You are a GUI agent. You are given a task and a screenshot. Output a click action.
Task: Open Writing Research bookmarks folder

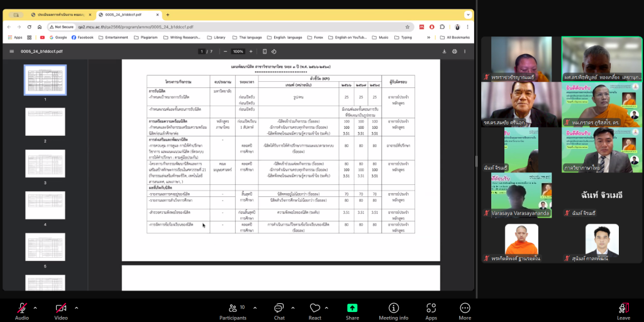pyautogui.click(x=182, y=37)
